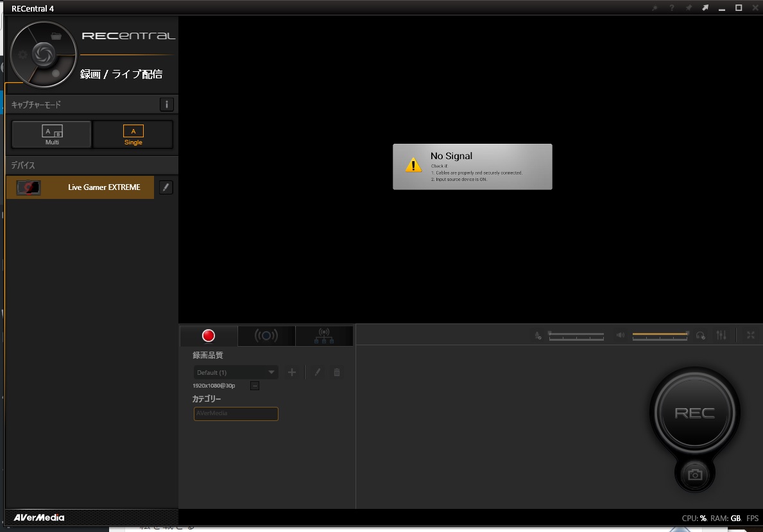Open the multi-stream network tab
The height and width of the screenshot is (532, 763).
pyautogui.click(x=324, y=336)
